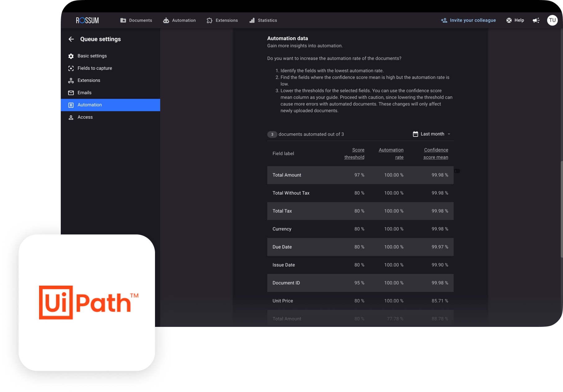Open announcements megaphone icon
This screenshot has height=392, width=563.
536,20
